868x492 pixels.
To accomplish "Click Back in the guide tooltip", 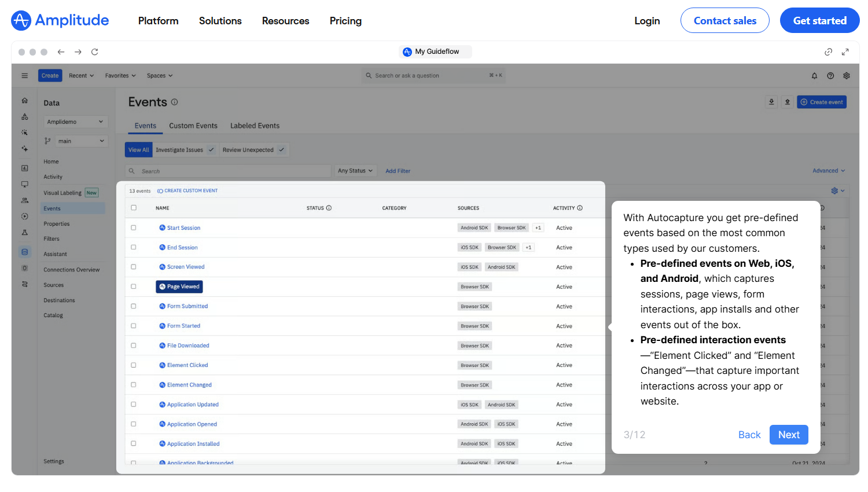I will tap(749, 435).
